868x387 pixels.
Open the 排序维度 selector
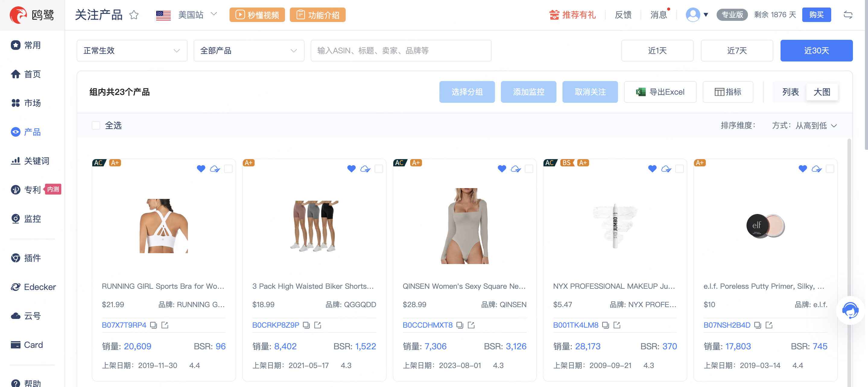[x=738, y=126]
